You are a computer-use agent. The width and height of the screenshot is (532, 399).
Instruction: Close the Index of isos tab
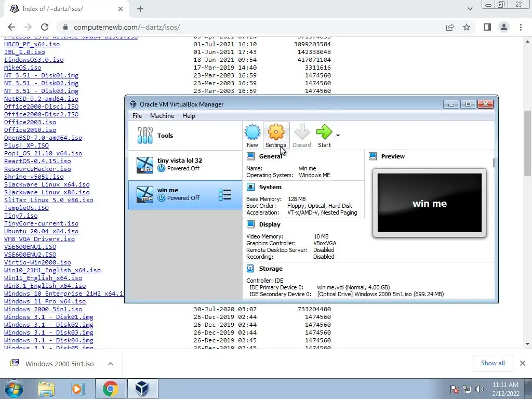[x=121, y=9]
